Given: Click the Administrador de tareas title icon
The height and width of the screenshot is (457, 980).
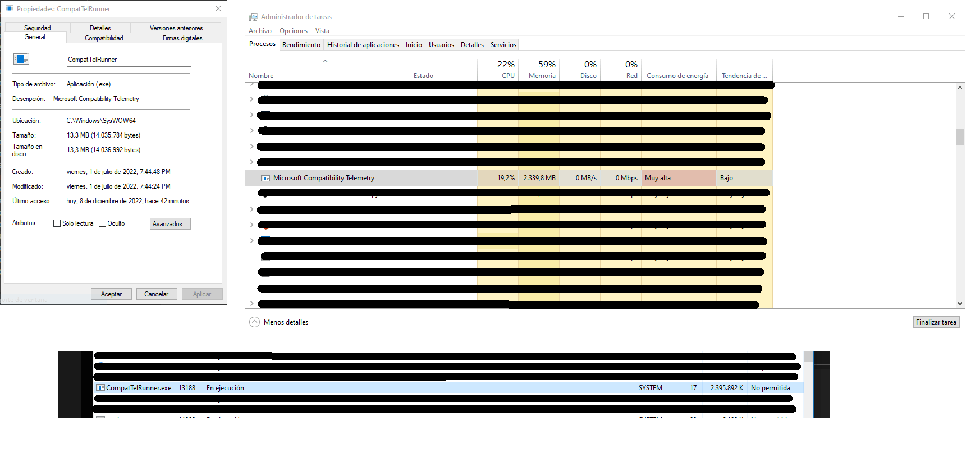Looking at the screenshot, I should (254, 17).
